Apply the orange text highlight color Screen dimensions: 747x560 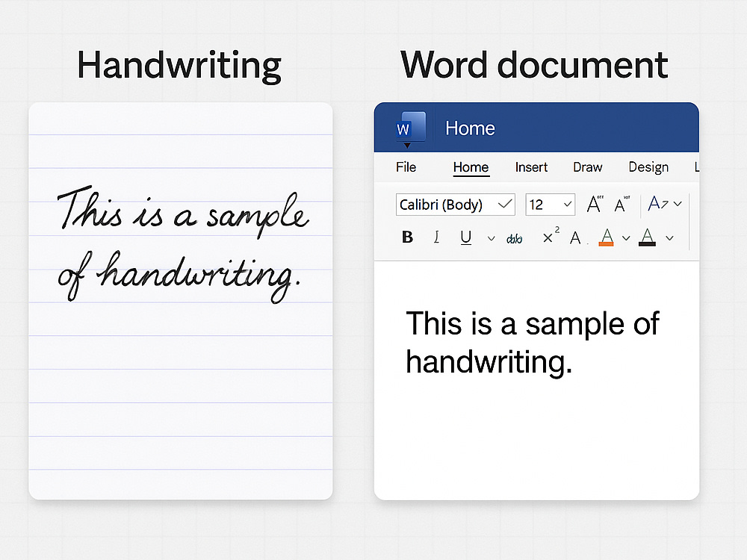(x=606, y=237)
